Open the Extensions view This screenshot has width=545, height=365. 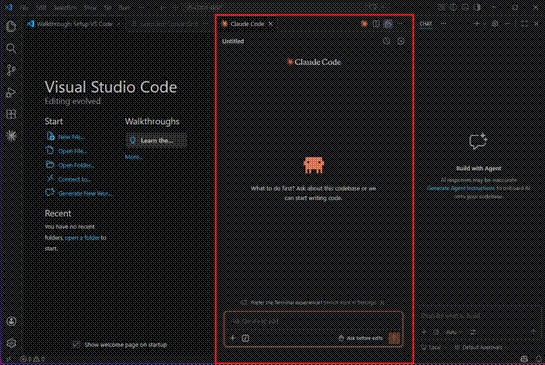coord(11,114)
